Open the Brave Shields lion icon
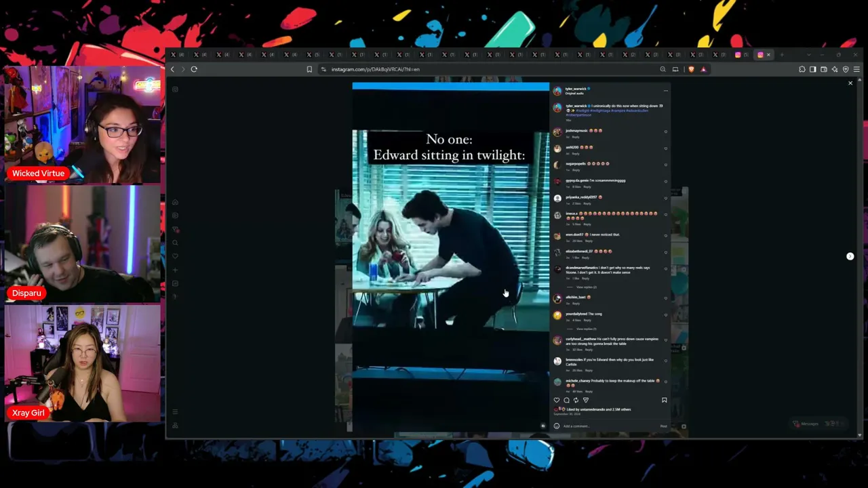 (x=691, y=69)
